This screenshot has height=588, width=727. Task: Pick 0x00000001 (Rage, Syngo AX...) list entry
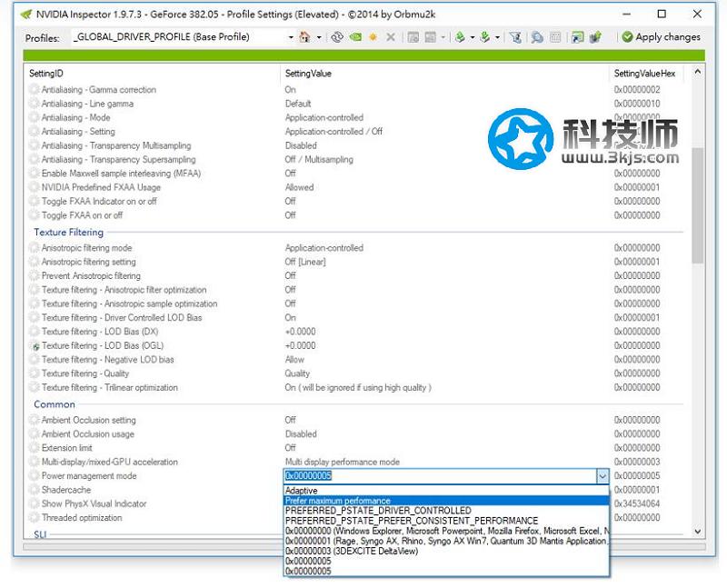446,541
